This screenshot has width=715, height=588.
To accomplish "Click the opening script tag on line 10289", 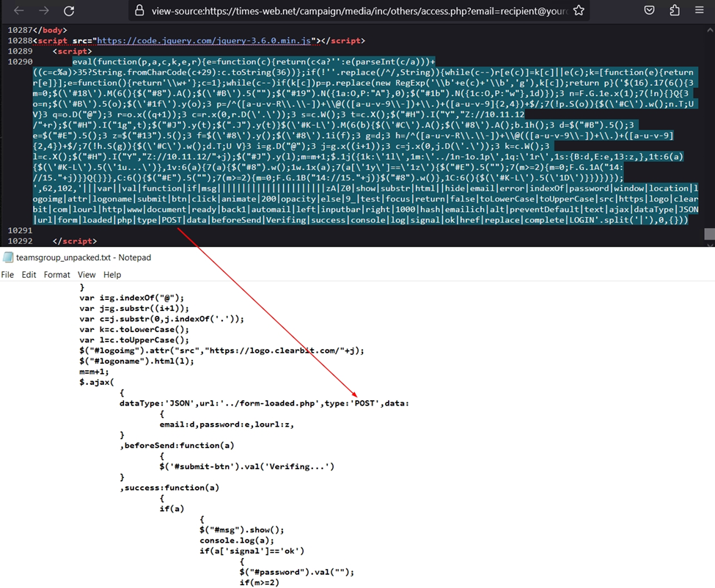I will 72,51.
